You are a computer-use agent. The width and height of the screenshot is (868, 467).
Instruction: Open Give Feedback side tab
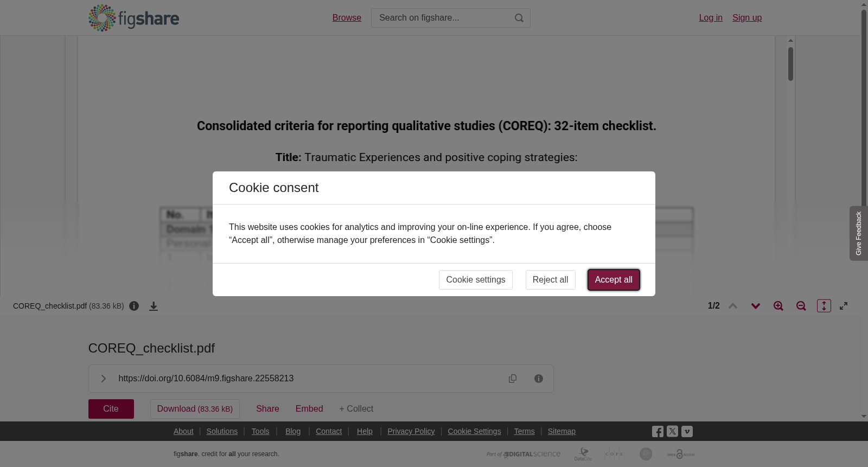859,233
